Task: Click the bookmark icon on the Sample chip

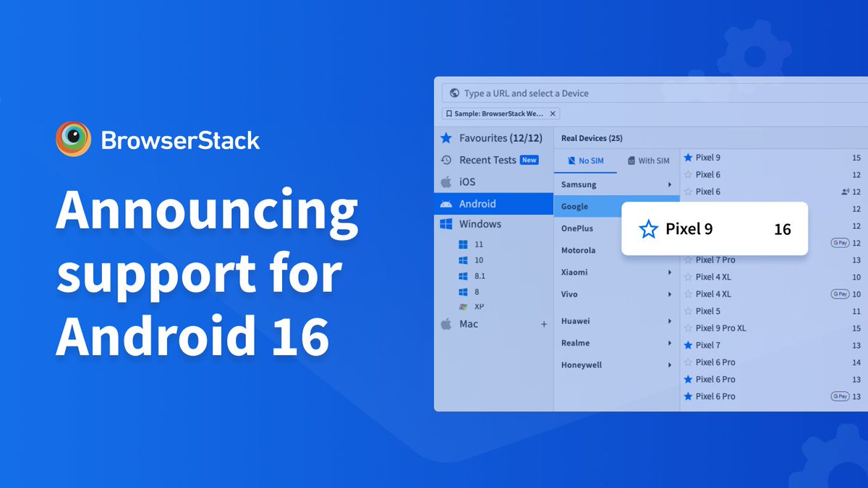Action: click(449, 114)
